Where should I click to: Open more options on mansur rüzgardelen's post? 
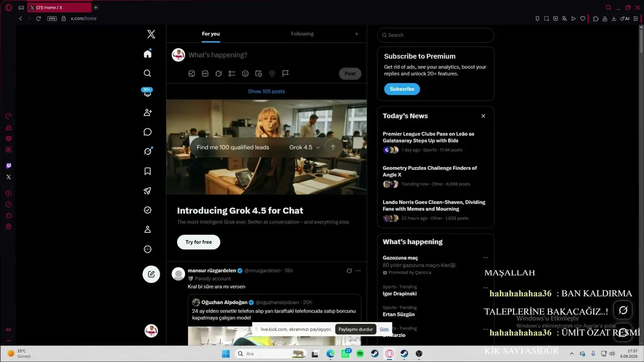tap(358, 270)
